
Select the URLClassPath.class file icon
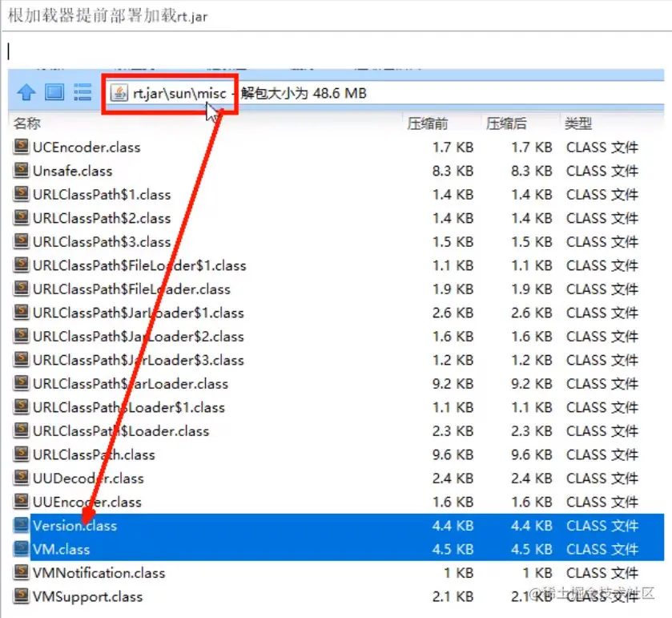pyautogui.click(x=21, y=454)
